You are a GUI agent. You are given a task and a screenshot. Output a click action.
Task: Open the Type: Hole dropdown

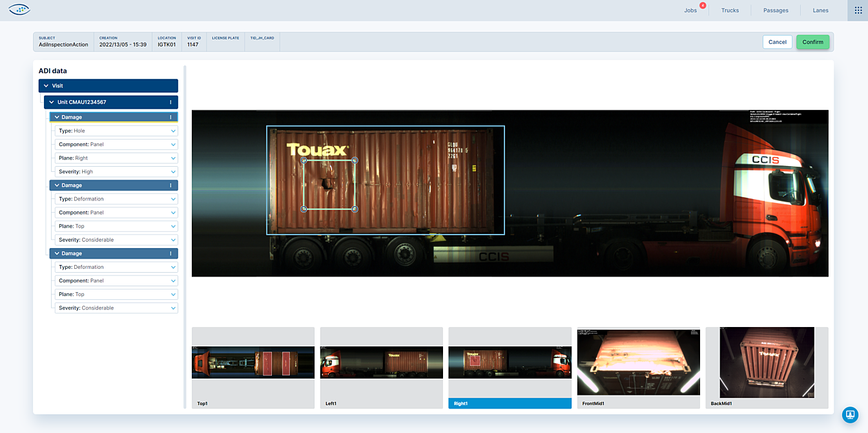(173, 131)
